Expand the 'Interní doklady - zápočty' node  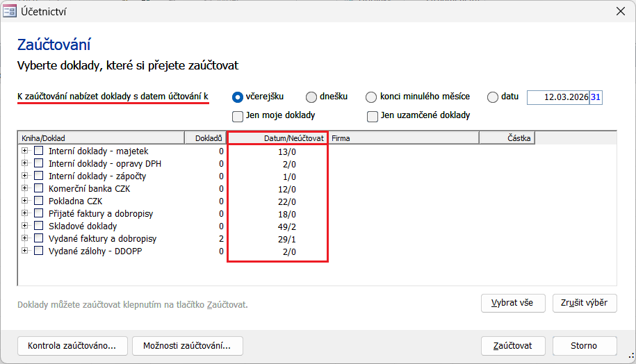coord(25,176)
